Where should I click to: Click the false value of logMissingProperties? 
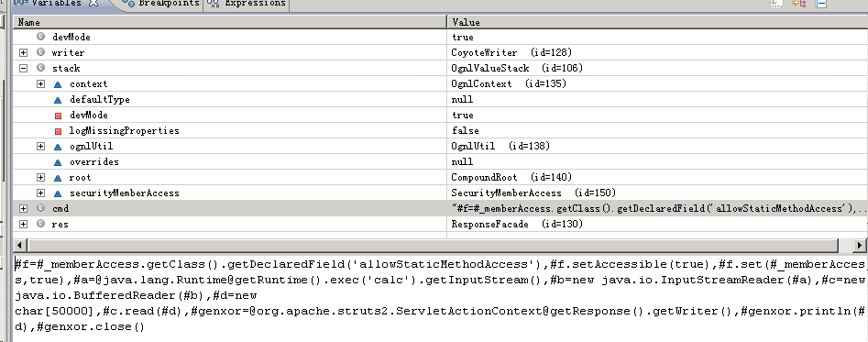(465, 130)
